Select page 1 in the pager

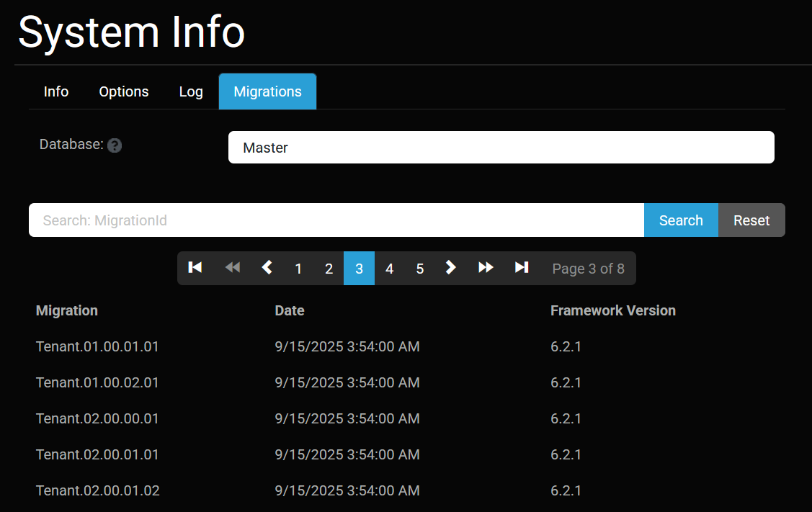pos(298,269)
